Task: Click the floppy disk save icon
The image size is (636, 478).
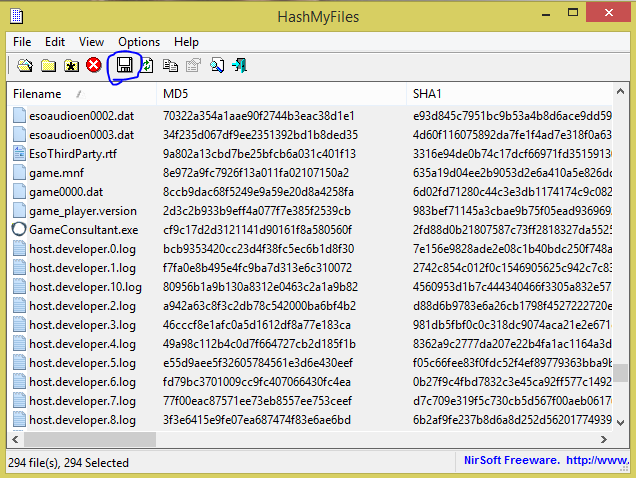Action: pyautogui.click(x=125, y=65)
